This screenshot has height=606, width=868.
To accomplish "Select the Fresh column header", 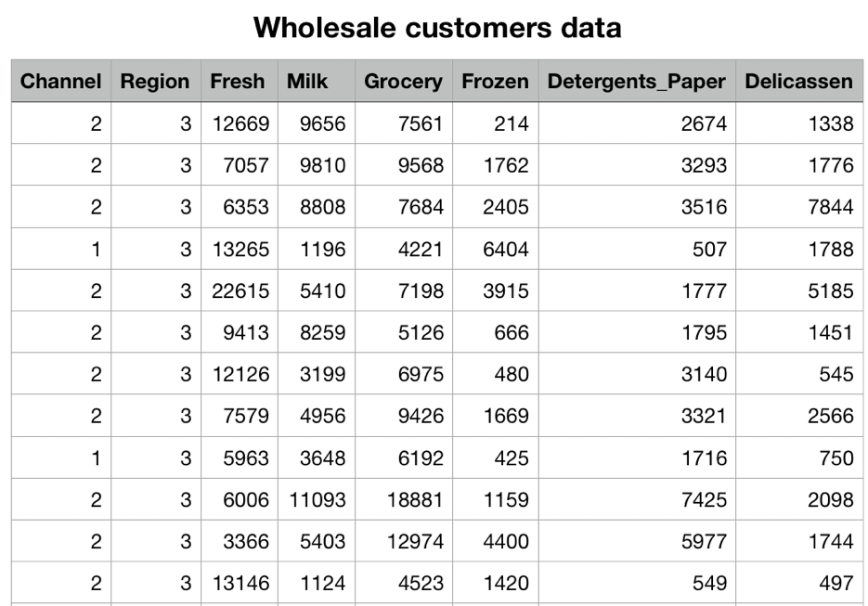I will coord(238,81).
